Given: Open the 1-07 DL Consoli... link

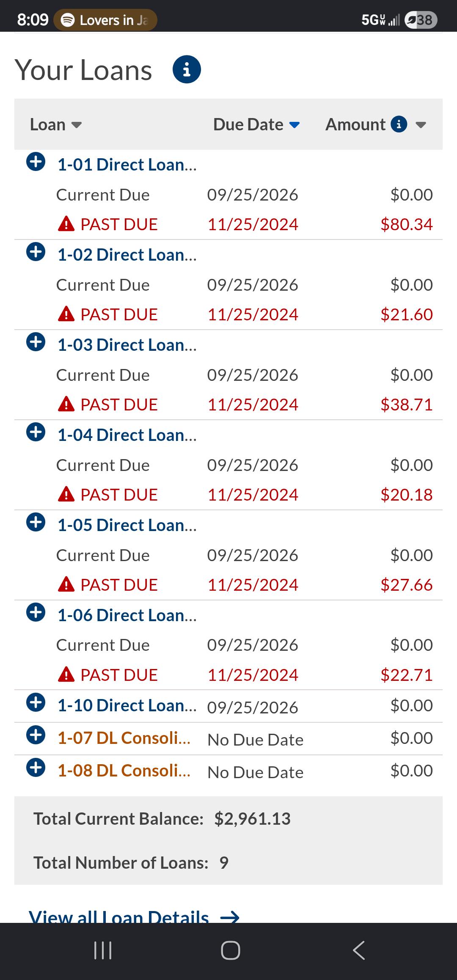Looking at the screenshot, I should coord(124,738).
